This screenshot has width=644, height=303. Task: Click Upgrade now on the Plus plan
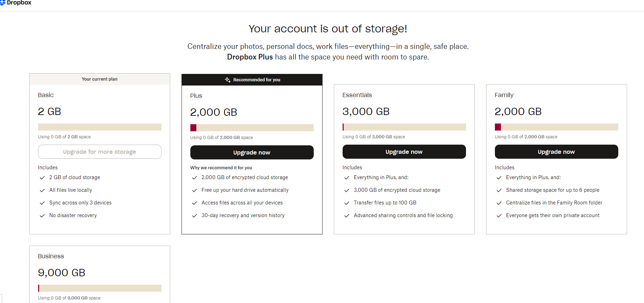point(252,152)
